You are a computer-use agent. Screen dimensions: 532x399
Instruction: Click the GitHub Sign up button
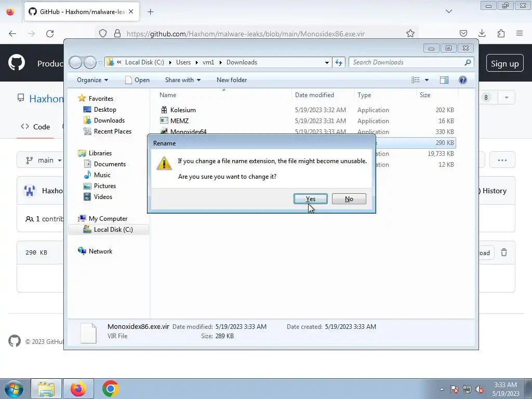click(504, 63)
